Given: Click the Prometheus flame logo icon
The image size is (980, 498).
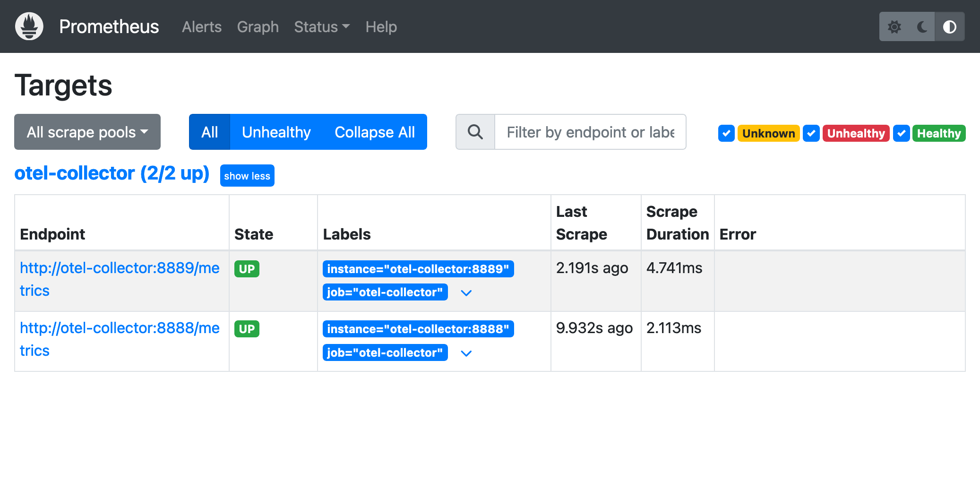Looking at the screenshot, I should pos(29,26).
